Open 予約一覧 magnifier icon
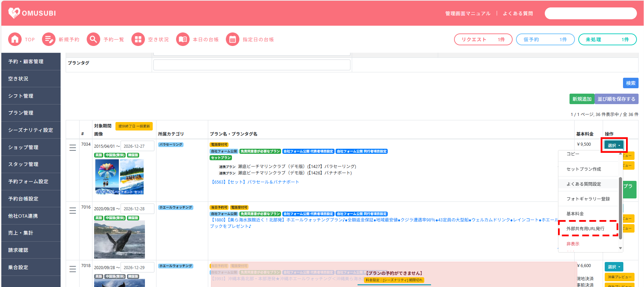The height and width of the screenshot is (287, 644). [x=93, y=40]
